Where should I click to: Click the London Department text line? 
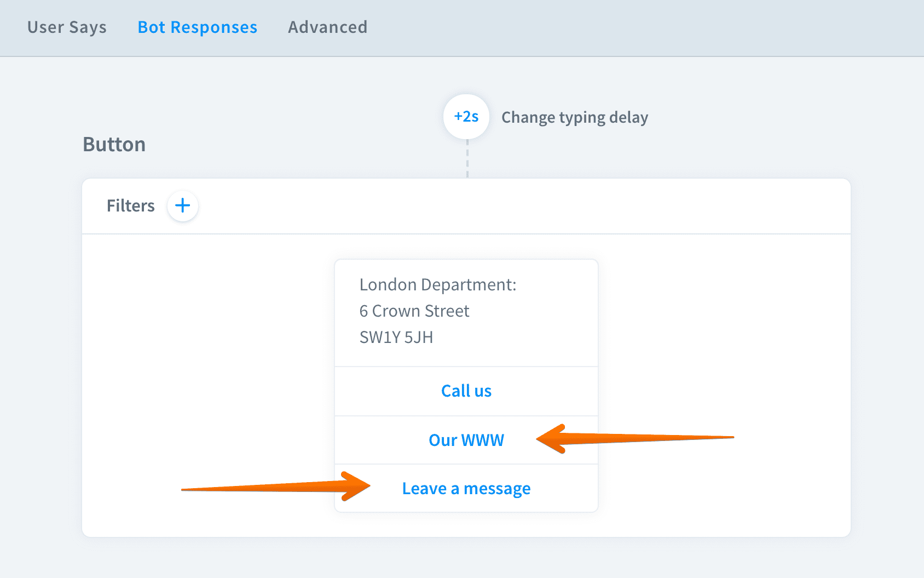click(437, 285)
